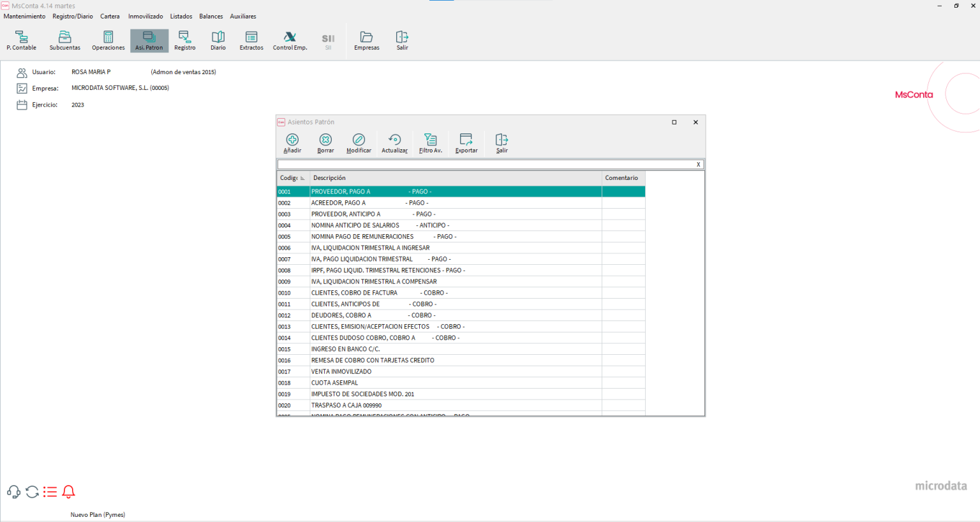Viewport: 980px width, 522px height.
Task: Click Exportar in Asientos Patrón toolbar
Action: coord(466,144)
